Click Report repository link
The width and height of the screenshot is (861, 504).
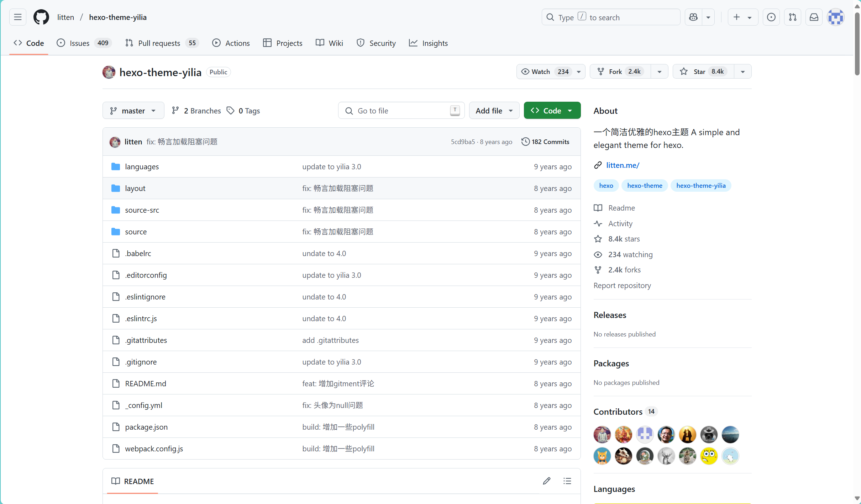(622, 285)
